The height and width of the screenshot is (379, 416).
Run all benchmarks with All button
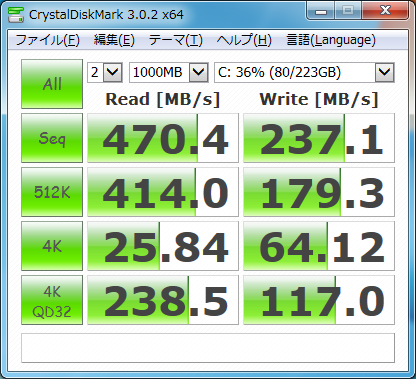(x=52, y=84)
